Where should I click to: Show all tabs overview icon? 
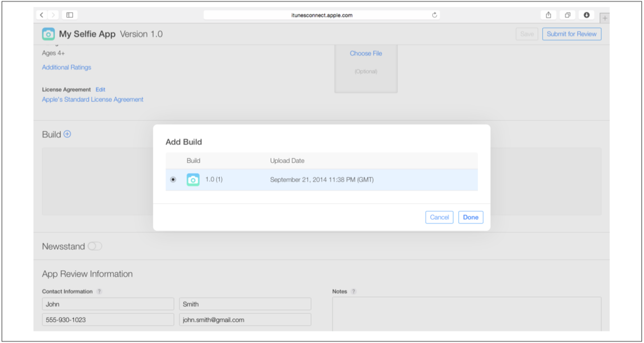[x=568, y=15]
